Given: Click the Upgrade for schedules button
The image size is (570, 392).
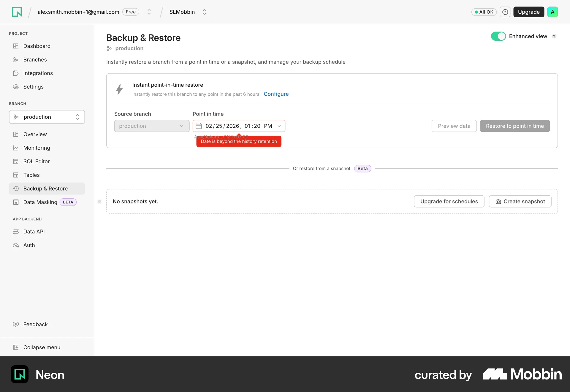Looking at the screenshot, I should click(449, 201).
